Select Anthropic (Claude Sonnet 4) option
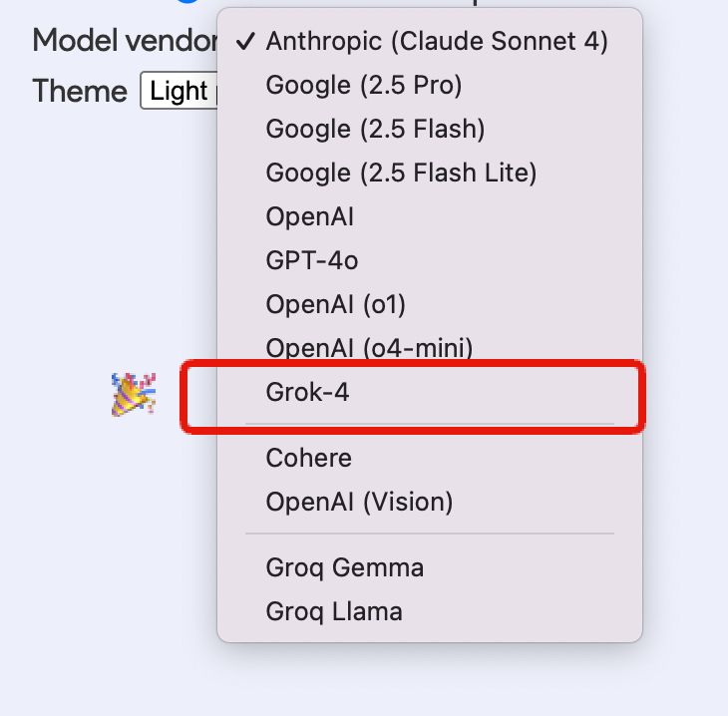 pyautogui.click(x=437, y=41)
